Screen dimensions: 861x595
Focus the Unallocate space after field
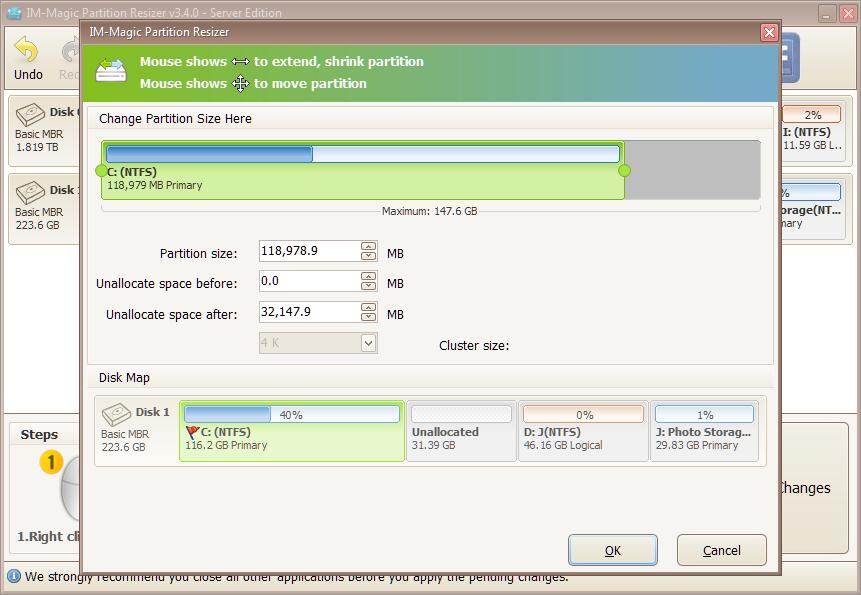click(310, 312)
